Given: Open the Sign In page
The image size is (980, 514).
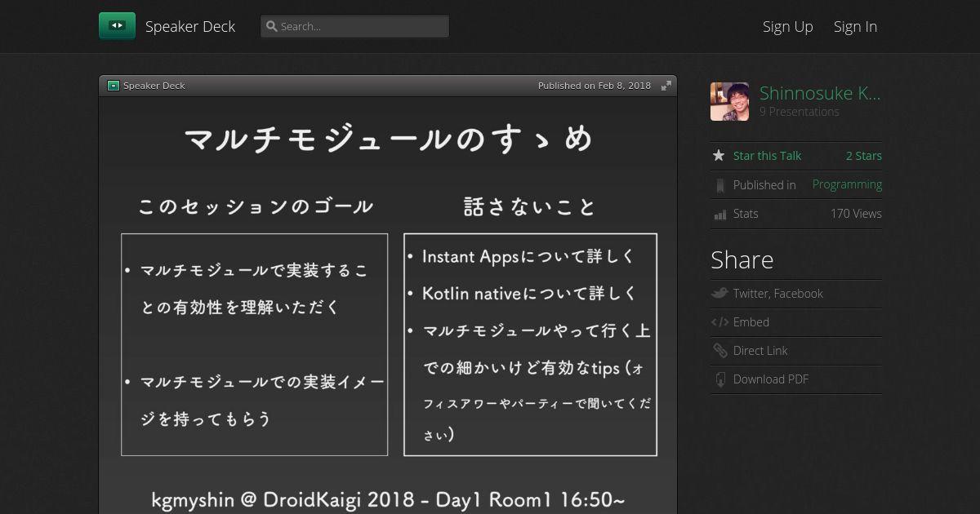Looking at the screenshot, I should (855, 26).
